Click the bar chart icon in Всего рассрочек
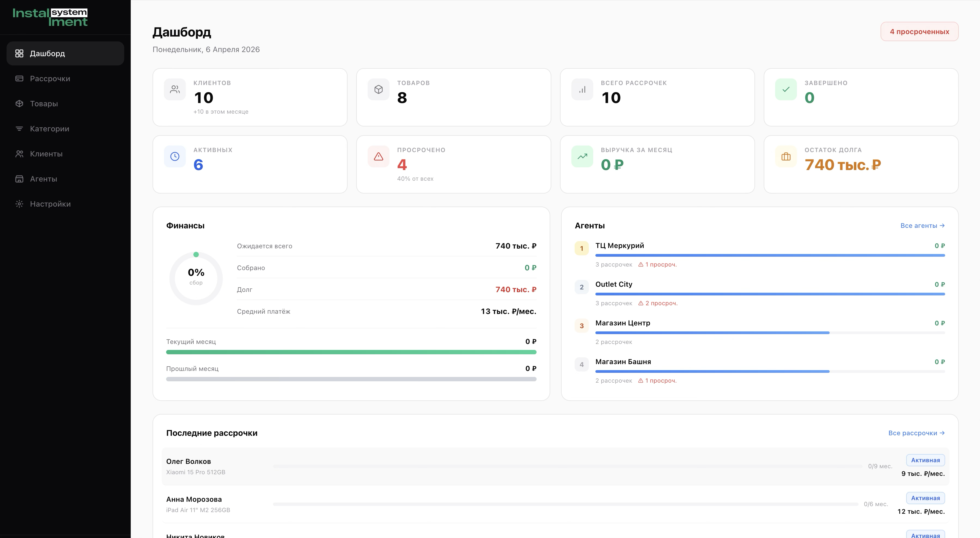The image size is (980, 538). tap(582, 89)
